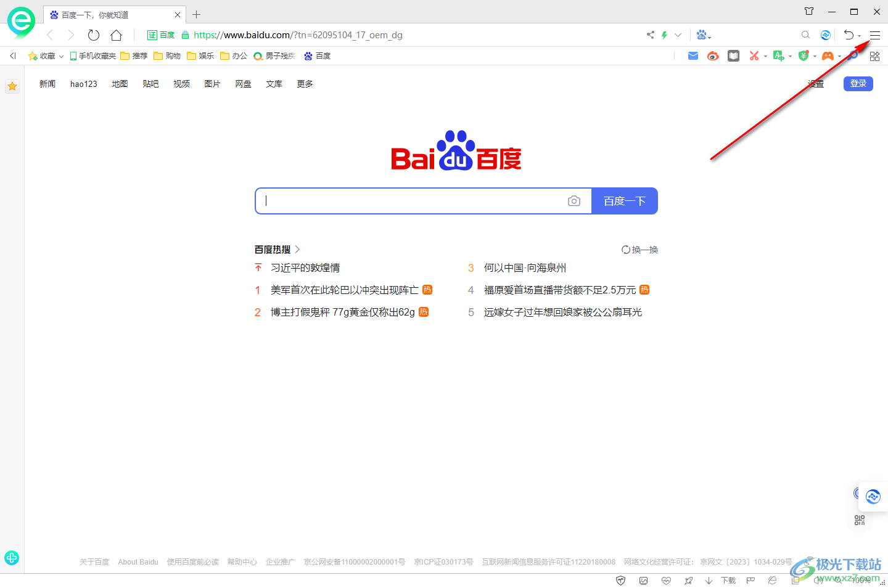Click the undo closed tab arrow icon

[849, 35]
